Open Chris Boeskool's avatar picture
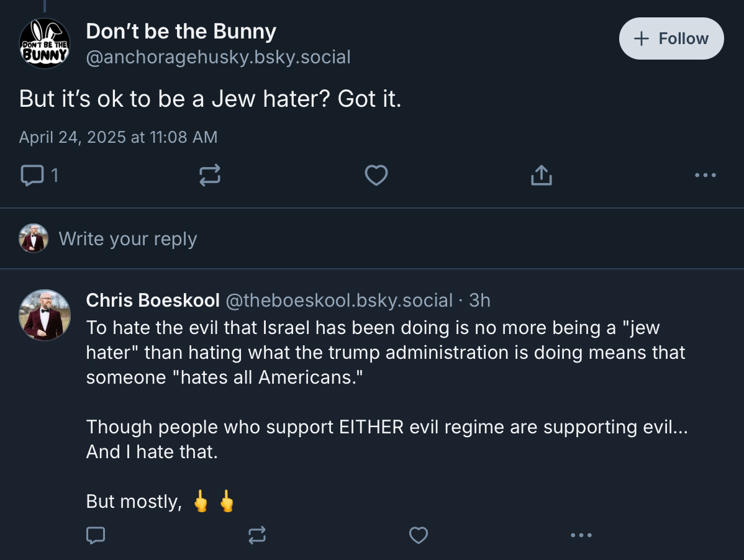Viewport: 744px width, 560px height. [45, 315]
